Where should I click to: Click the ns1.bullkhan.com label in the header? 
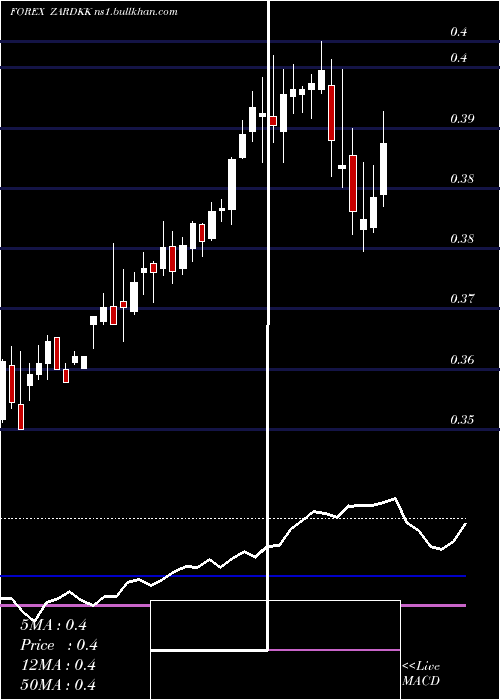tap(136, 12)
